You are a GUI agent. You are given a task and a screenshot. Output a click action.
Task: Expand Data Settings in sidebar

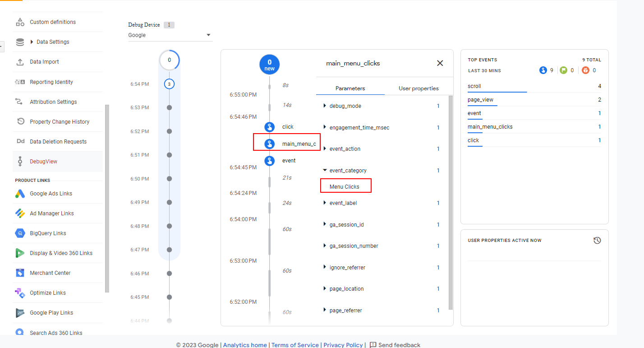(x=32, y=42)
